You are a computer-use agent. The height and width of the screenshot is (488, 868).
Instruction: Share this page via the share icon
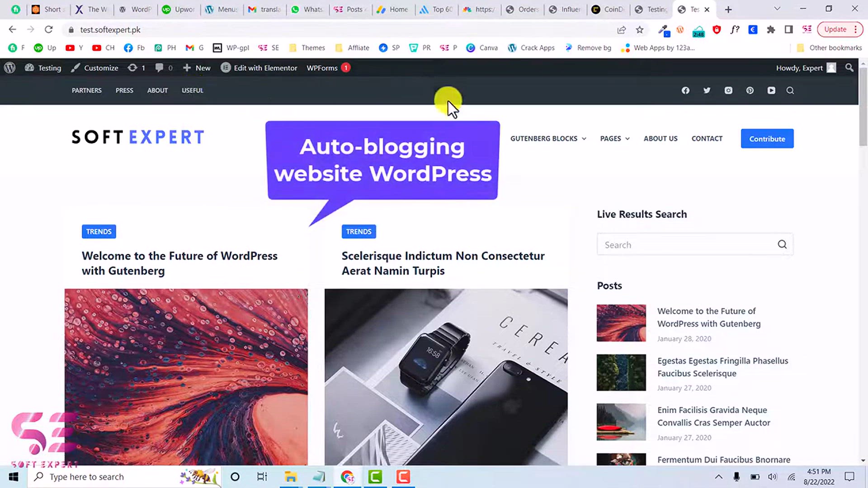coord(622,30)
